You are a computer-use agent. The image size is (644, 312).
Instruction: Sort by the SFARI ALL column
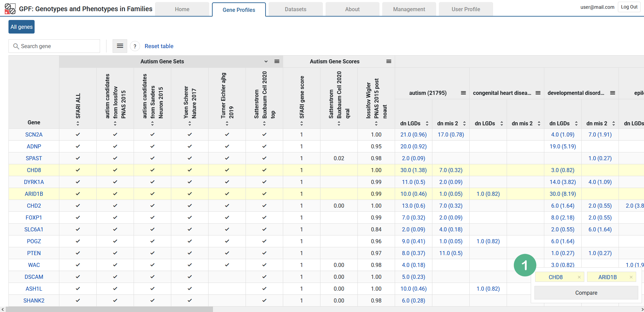(78, 124)
